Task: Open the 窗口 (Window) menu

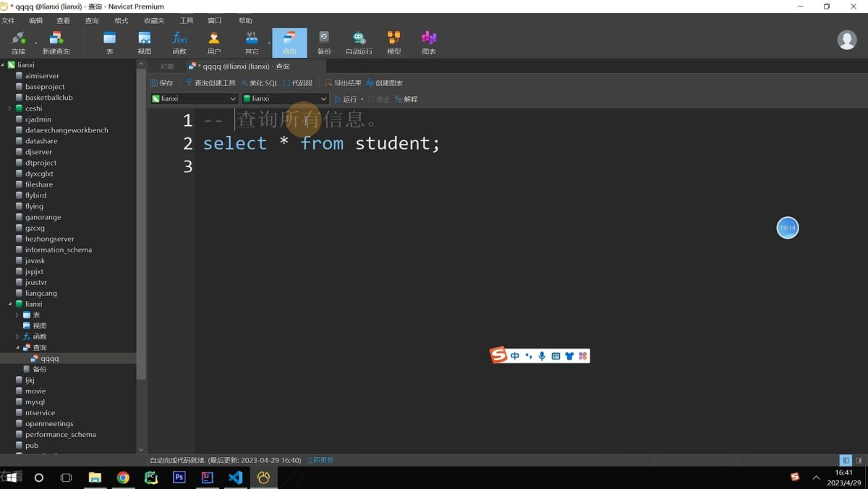Action: tap(215, 21)
